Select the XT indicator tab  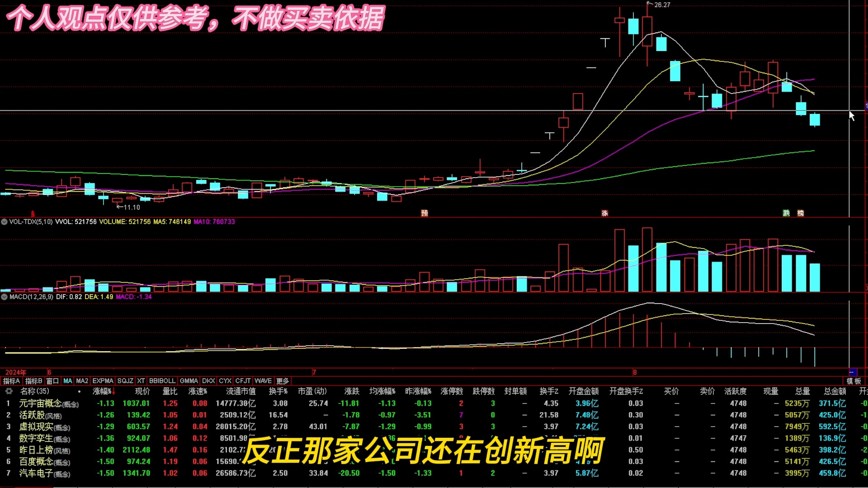click(141, 381)
